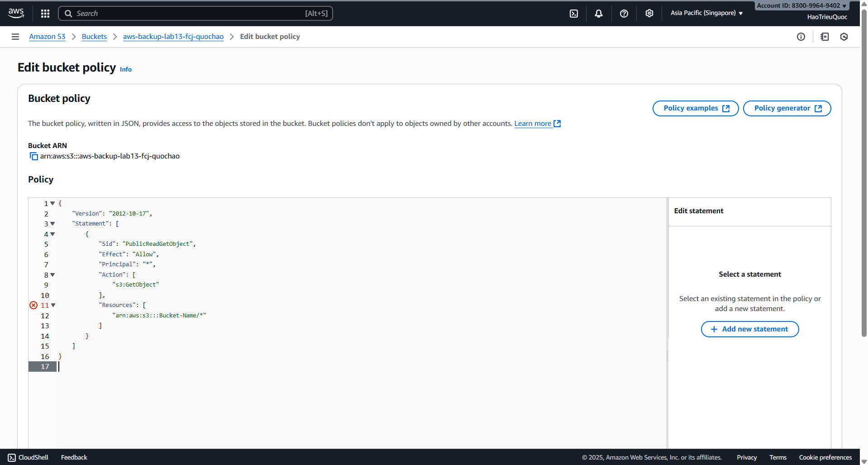Open CloudShell from the top navigation bar

573,14
